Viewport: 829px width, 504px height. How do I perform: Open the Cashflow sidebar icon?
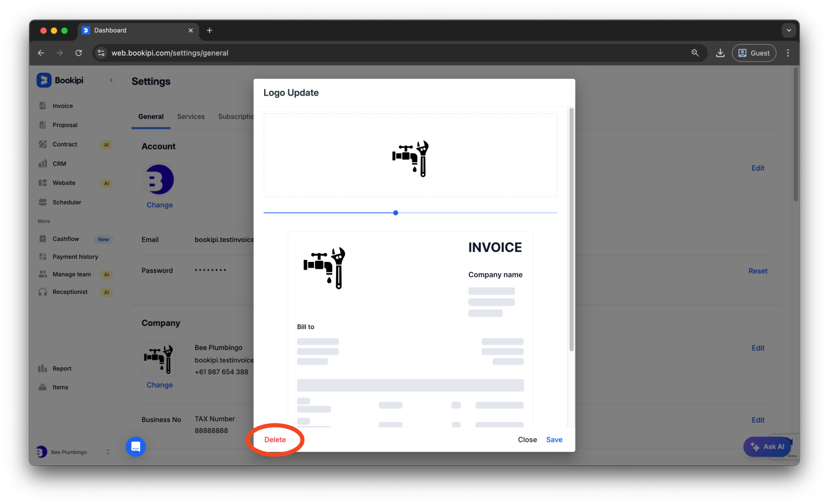coord(43,239)
